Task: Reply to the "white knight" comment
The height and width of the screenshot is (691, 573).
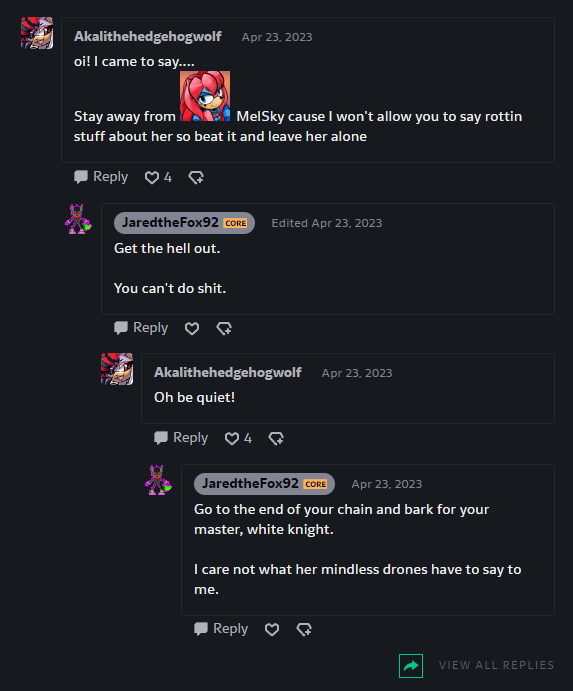Action: pos(221,628)
